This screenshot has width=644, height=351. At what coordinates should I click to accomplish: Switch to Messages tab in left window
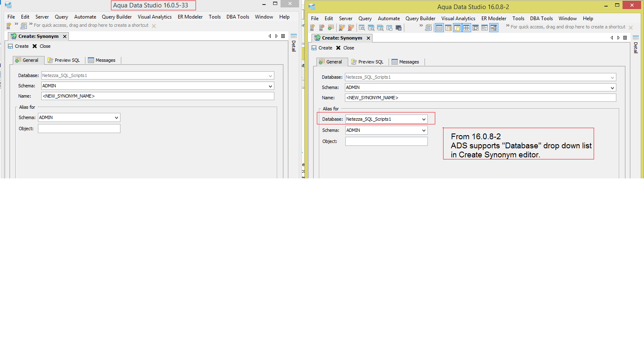click(102, 60)
